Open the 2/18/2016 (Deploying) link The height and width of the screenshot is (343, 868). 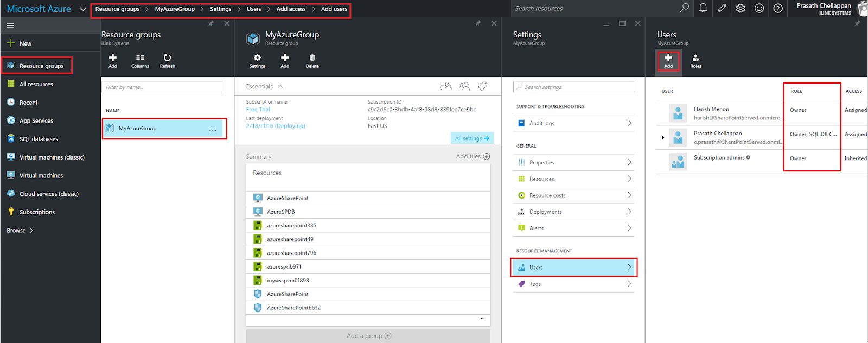pos(276,126)
